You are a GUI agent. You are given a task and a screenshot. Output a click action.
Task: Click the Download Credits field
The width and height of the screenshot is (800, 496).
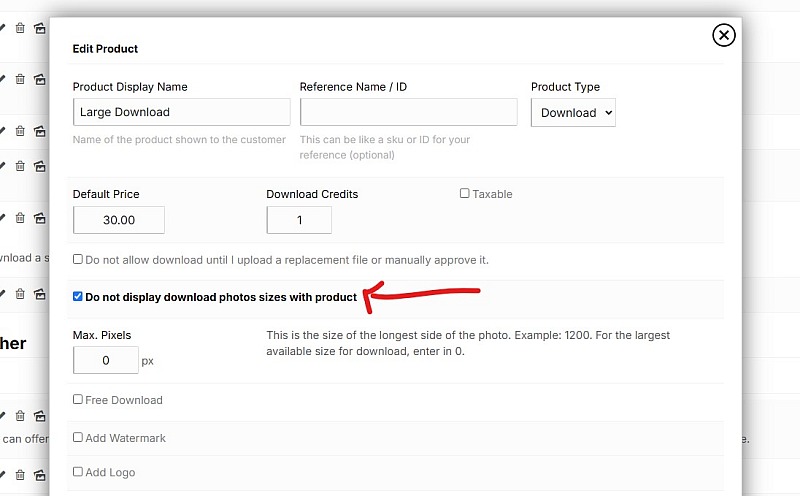click(x=299, y=220)
